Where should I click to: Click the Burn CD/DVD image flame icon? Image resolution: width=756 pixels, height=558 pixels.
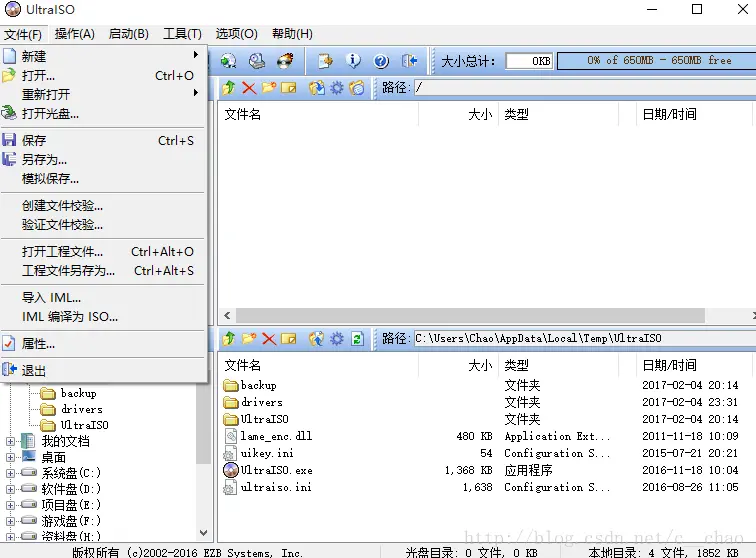tap(285, 61)
